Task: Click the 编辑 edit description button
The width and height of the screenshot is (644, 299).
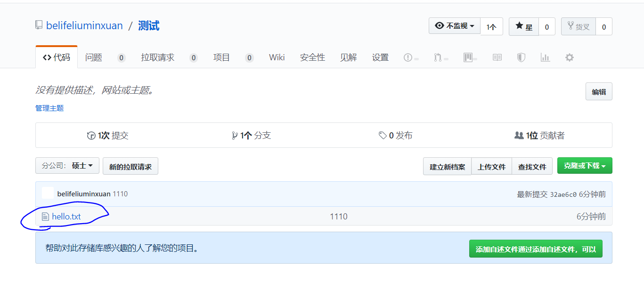Action: click(599, 92)
